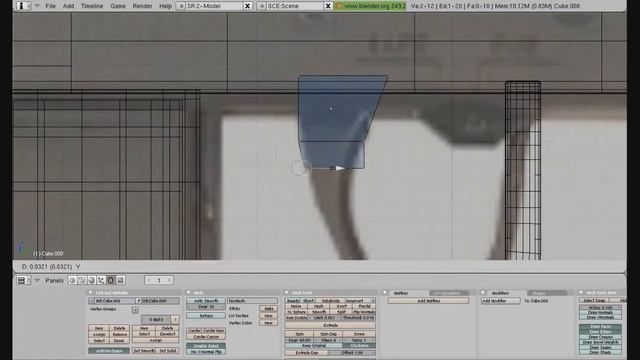Viewport: 640px width, 360px height.
Task: Switch to the Shapes panel tab
Action: 547,293
